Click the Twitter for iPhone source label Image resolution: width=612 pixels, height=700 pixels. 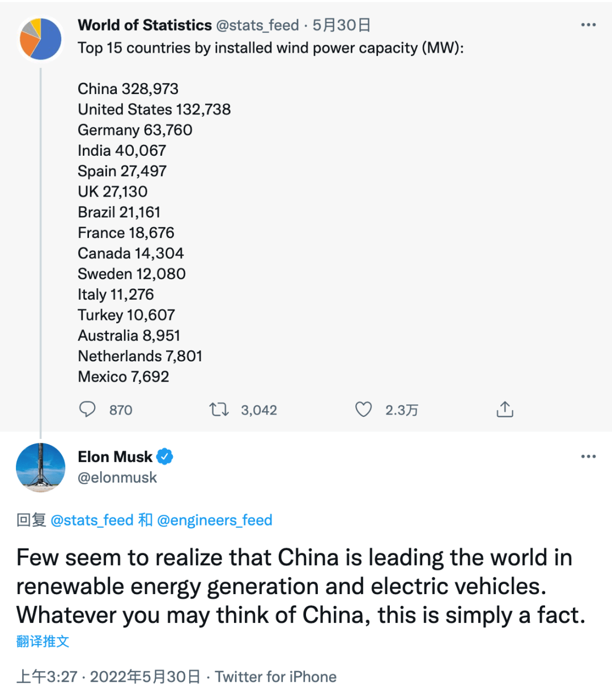point(275,677)
